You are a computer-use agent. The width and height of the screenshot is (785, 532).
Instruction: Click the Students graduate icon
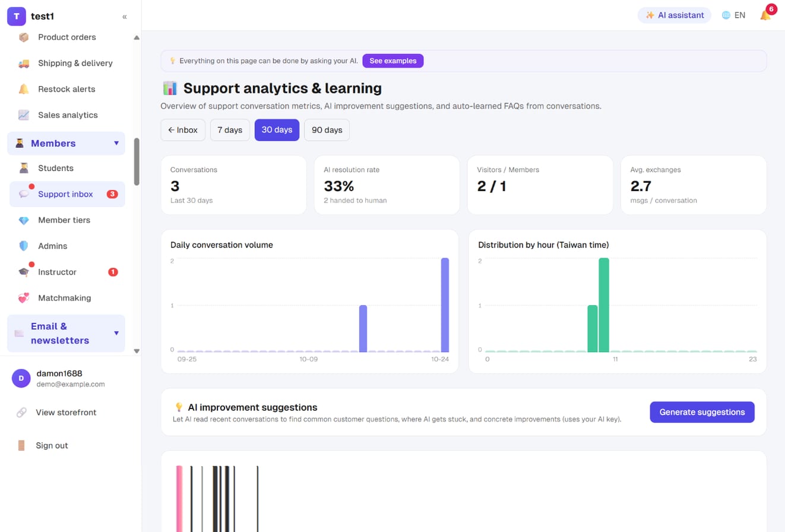click(24, 169)
